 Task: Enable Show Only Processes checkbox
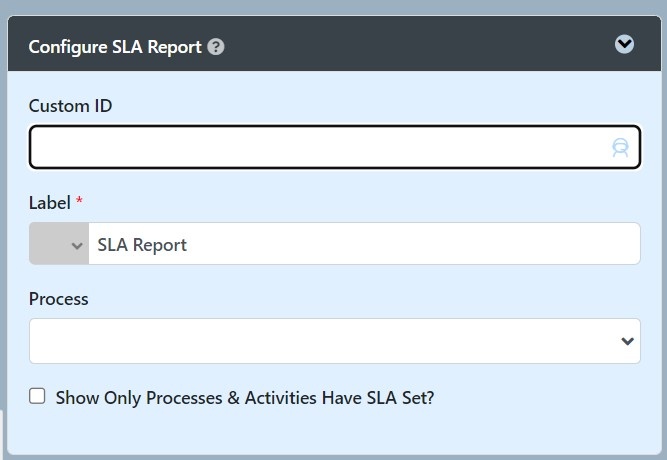tap(38, 396)
